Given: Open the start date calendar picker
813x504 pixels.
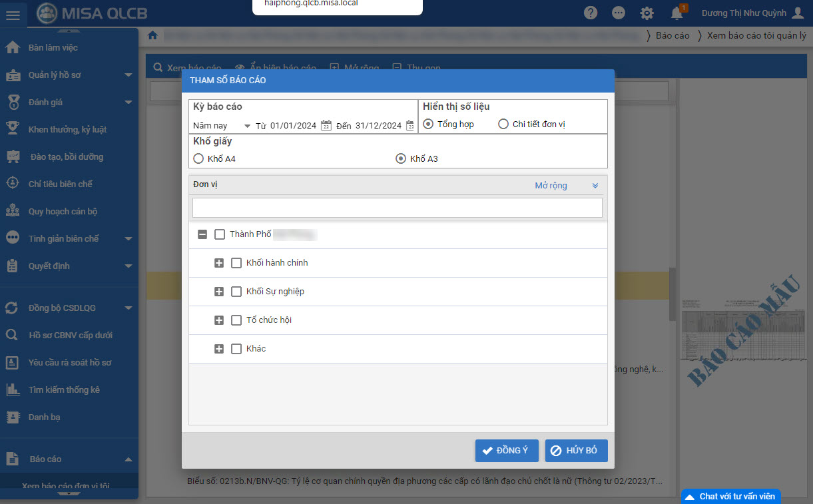Looking at the screenshot, I should 326,125.
